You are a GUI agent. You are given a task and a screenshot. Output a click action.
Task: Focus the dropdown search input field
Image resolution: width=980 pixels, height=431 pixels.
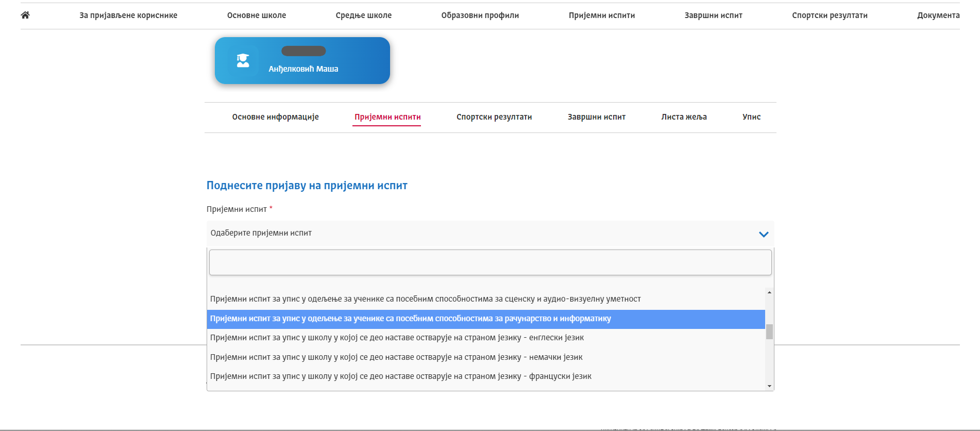490,262
